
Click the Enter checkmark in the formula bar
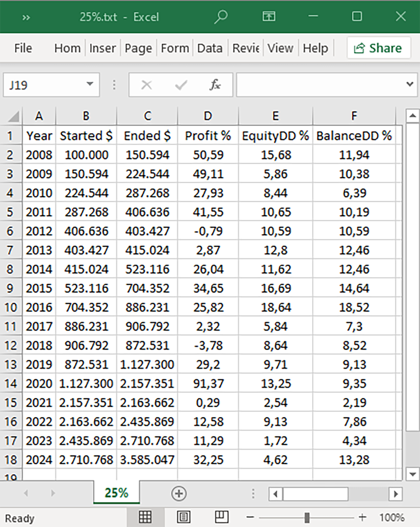pos(181,84)
